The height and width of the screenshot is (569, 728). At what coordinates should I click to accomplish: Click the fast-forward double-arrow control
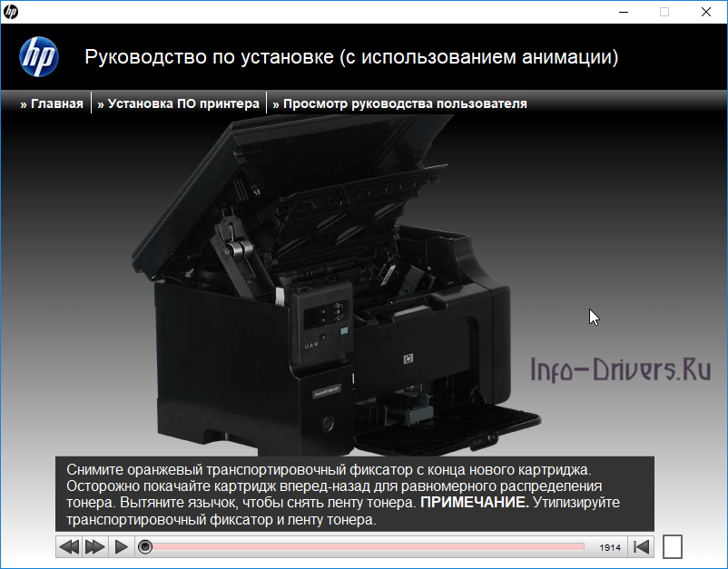[x=94, y=546]
